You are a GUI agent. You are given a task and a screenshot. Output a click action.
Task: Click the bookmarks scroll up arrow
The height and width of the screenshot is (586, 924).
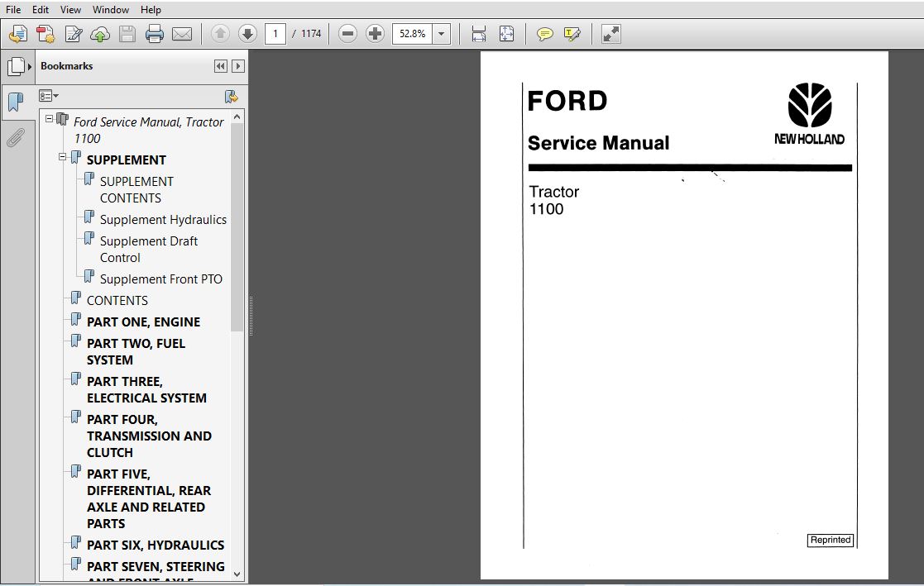click(x=237, y=117)
